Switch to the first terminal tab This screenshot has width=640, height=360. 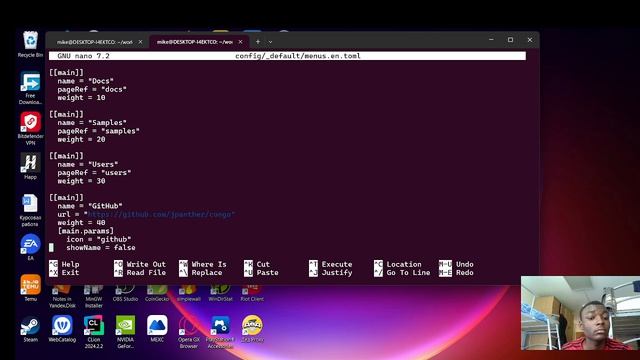tap(94, 42)
